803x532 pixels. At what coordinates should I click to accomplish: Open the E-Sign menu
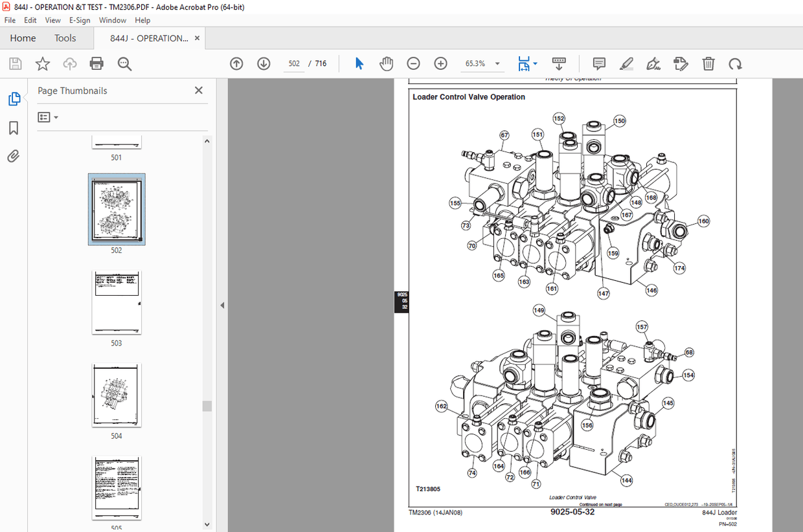pyautogui.click(x=80, y=20)
